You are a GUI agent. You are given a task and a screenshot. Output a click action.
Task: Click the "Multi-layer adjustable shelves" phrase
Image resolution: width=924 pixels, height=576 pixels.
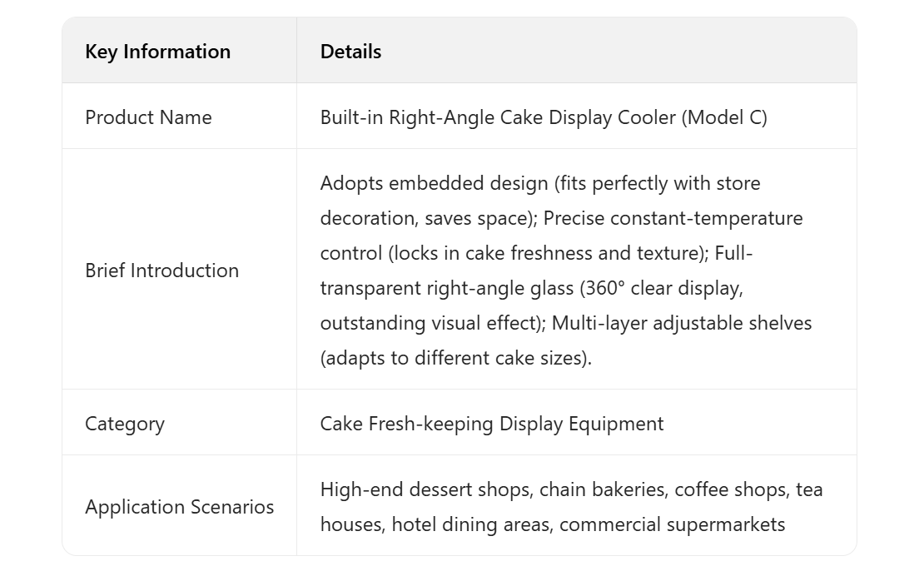click(x=682, y=323)
